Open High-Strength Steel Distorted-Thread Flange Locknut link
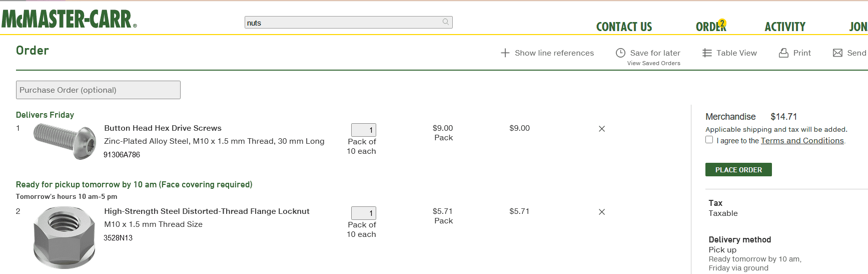Screen dimensions: 868x274 tap(207, 211)
